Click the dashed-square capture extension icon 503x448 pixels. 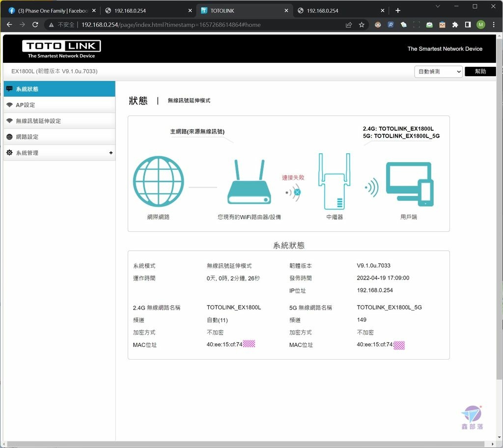[x=417, y=25]
